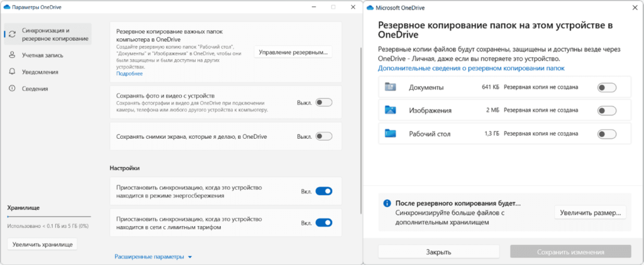Expand Расширенные параметры section

tap(153, 257)
